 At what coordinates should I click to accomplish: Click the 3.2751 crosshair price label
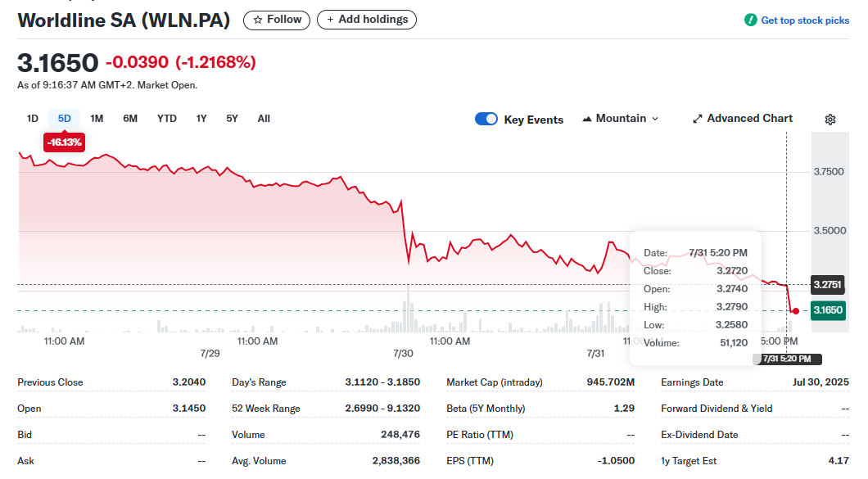pyautogui.click(x=828, y=285)
